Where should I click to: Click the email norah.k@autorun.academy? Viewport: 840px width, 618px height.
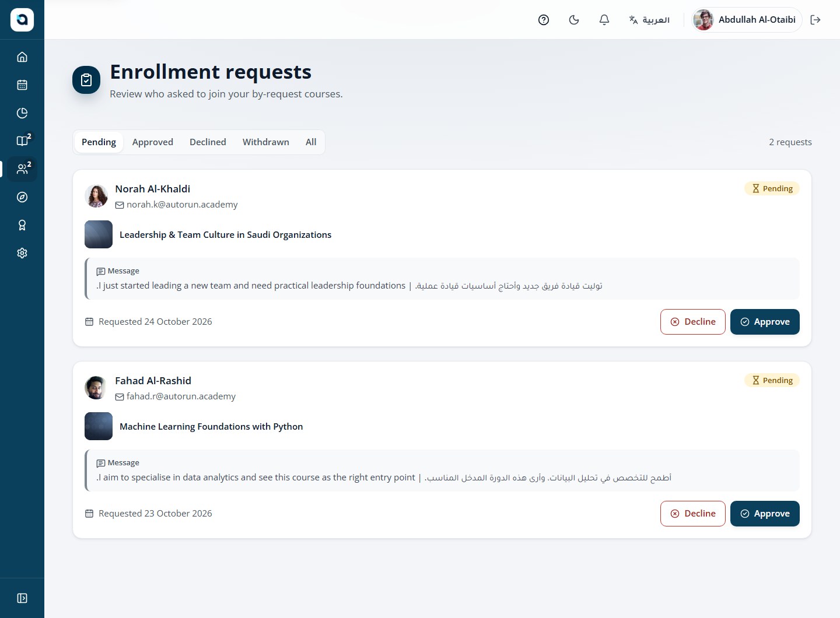pyautogui.click(x=182, y=205)
